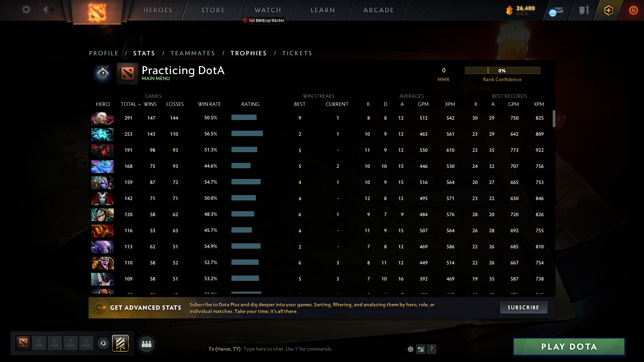Click the Rank Confidence progress bar

[502, 70]
